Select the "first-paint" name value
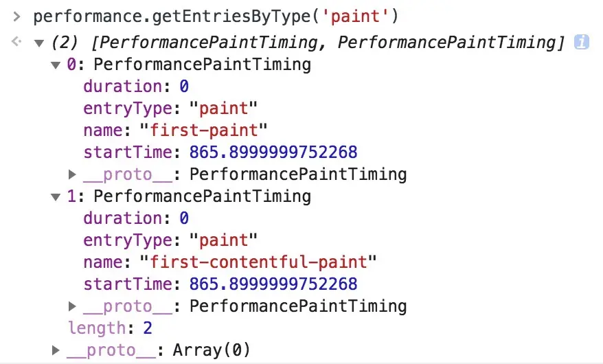Image resolution: width=603 pixels, height=364 pixels. click(x=203, y=130)
